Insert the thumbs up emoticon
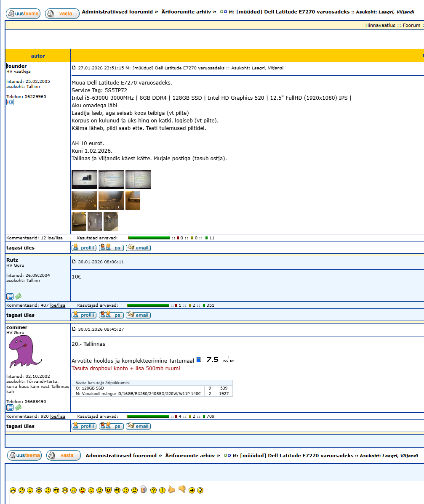This screenshot has height=504, width=424. point(171,490)
